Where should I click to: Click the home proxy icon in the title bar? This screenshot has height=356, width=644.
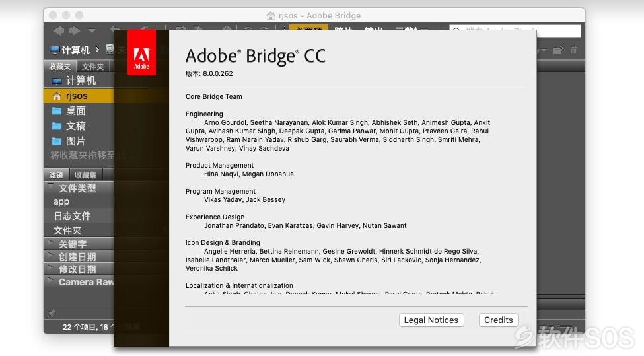click(x=270, y=16)
